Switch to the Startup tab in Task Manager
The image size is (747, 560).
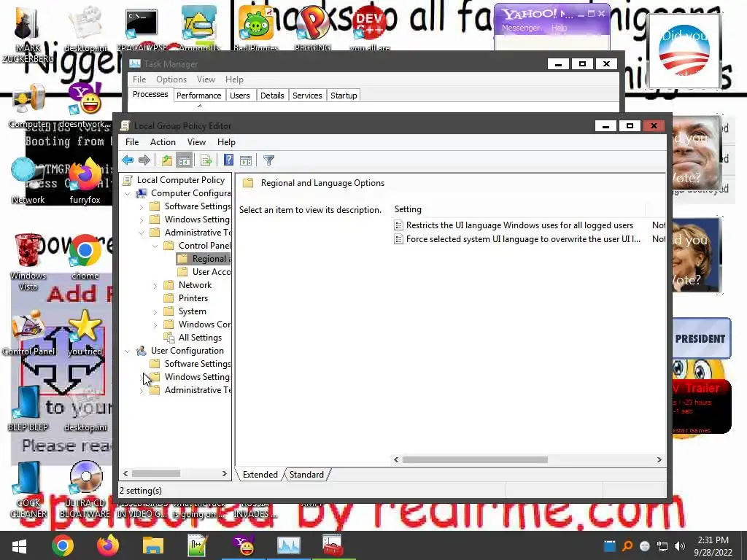click(344, 96)
